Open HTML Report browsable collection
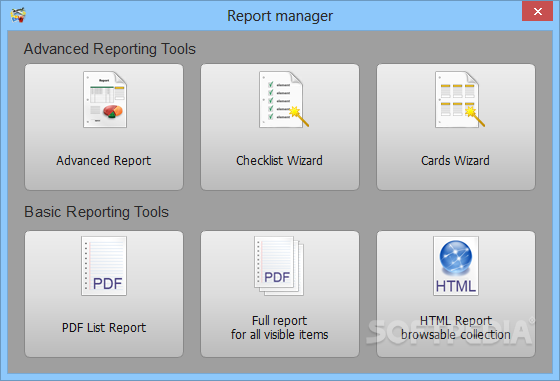Viewport: 560px width, 381px height. tap(456, 294)
